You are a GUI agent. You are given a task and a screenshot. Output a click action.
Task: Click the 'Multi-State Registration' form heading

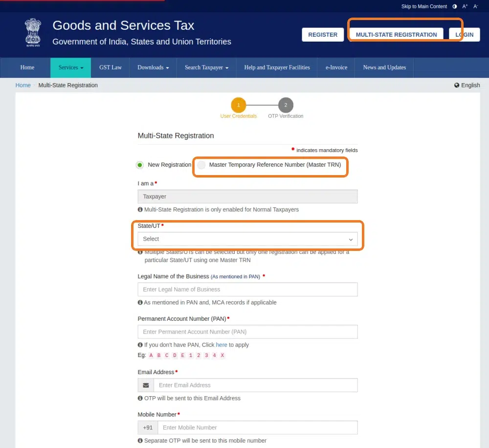(176, 135)
